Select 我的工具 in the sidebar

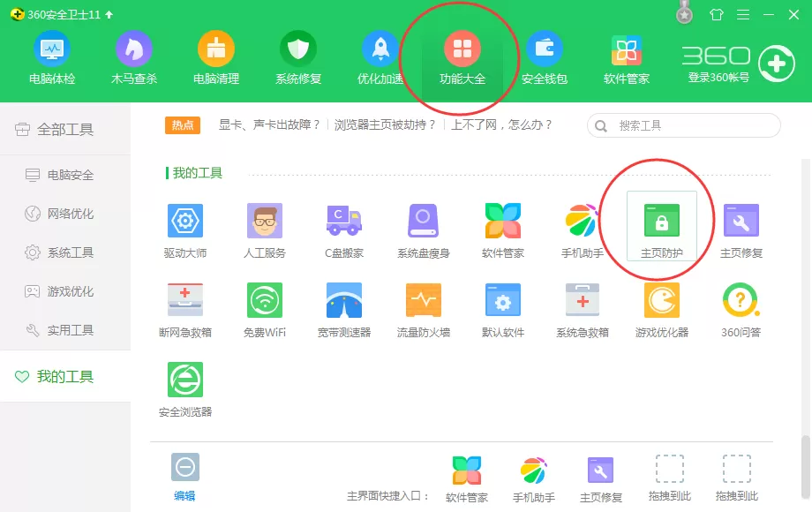(65, 376)
